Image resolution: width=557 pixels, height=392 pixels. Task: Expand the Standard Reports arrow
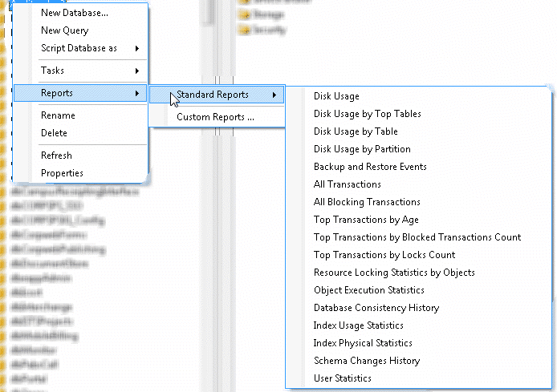tap(274, 95)
